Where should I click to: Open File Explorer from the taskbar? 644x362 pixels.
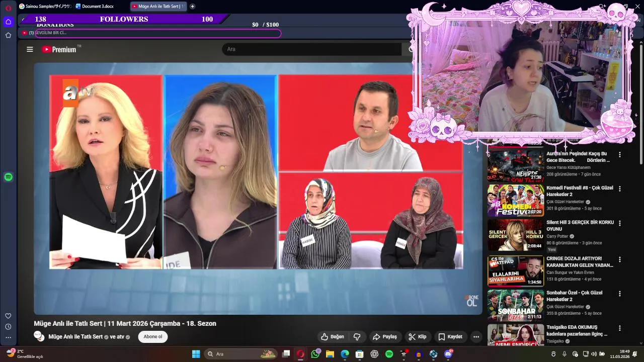[x=330, y=354]
